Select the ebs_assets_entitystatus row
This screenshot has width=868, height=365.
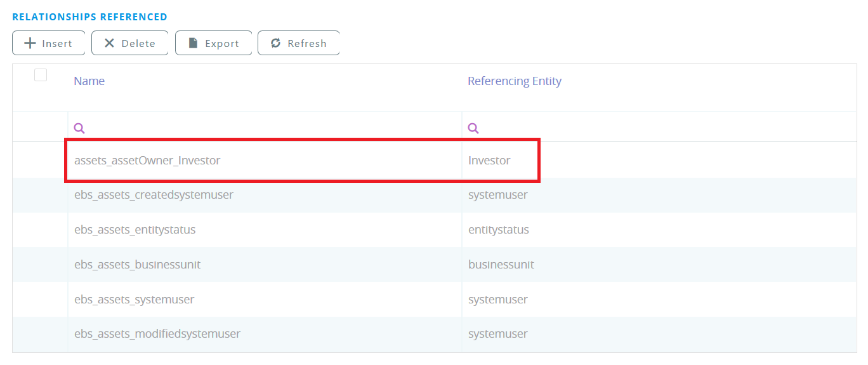pyautogui.click(x=135, y=230)
